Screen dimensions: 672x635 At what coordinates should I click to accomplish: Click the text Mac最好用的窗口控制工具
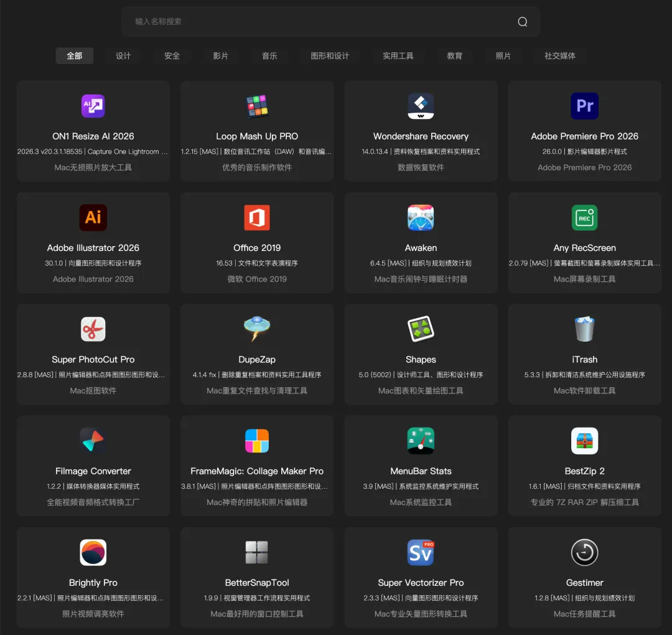click(x=257, y=614)
